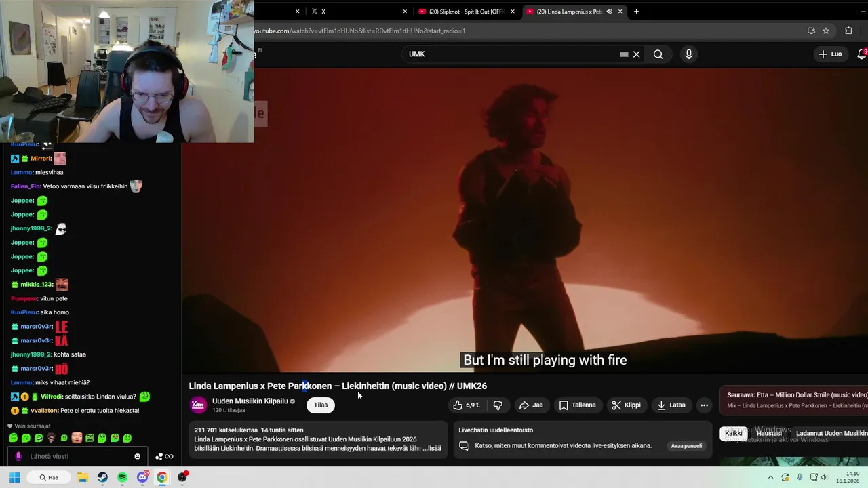Image resolution: width=868 pixels, height=488 pixels.
Task: Clear the UMK search text
Action: point(636,54)
